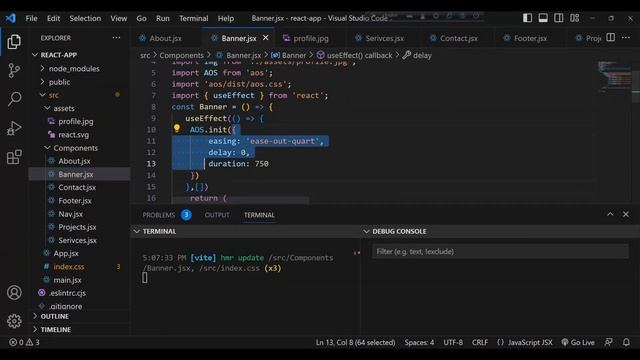Click the lightbulb code action icon

point(177,129)
